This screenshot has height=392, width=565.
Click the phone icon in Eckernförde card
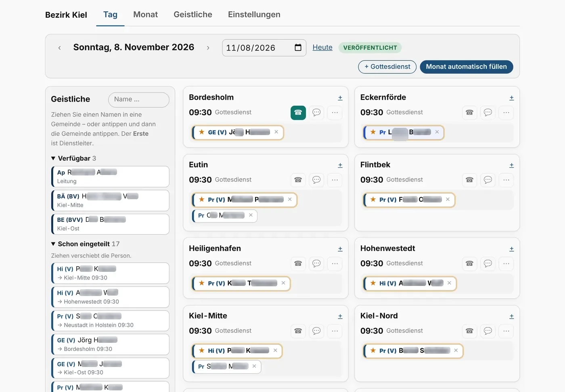tap(469, 113)
